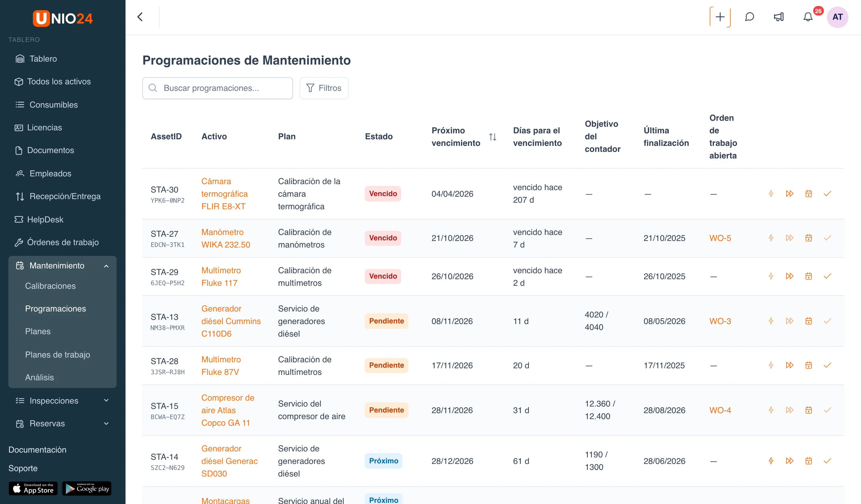The width and height of the screenshot is (861, 504).
Task: Open the notifications bell with 26 badge
Action: [808, 17]
